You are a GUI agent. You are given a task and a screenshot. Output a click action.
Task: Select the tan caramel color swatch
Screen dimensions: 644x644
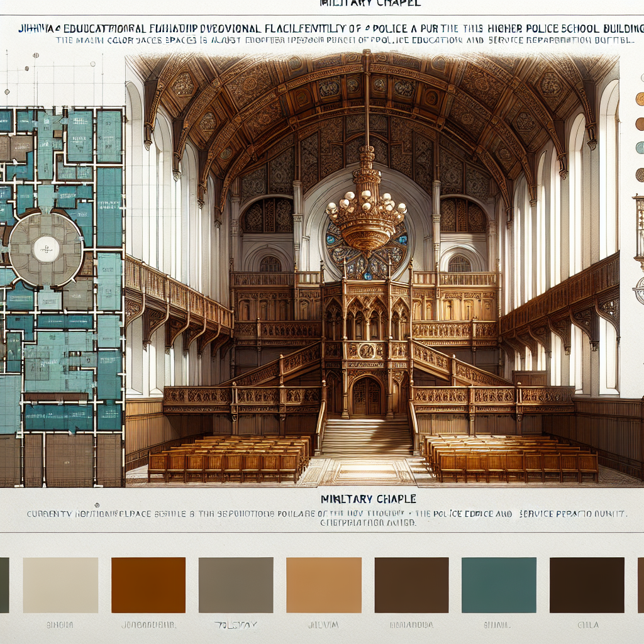[x=324, y=585]
